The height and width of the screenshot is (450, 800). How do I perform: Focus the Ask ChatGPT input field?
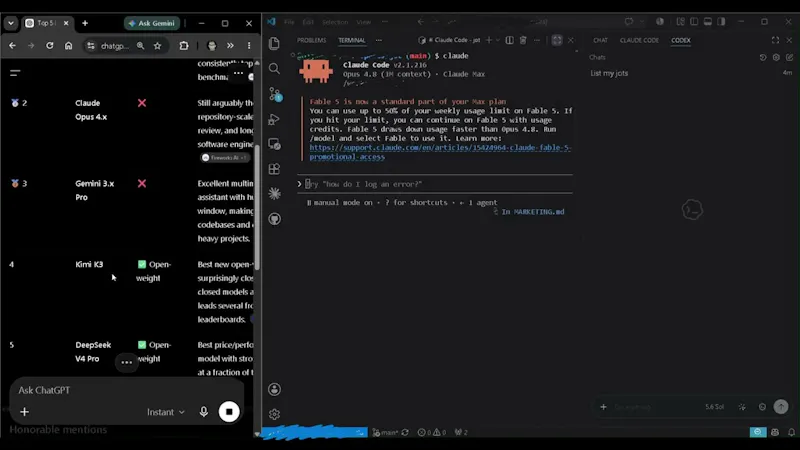tap(127, 390)
